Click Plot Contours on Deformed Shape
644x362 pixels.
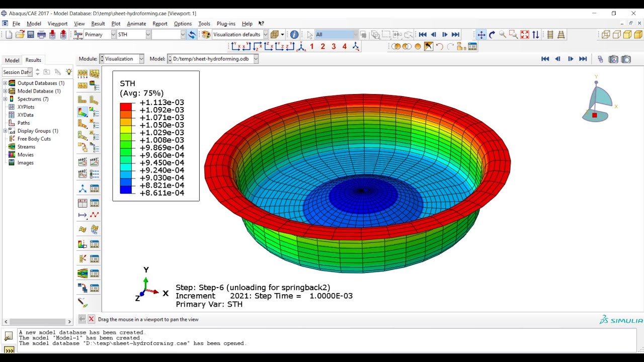click(83, 112)
